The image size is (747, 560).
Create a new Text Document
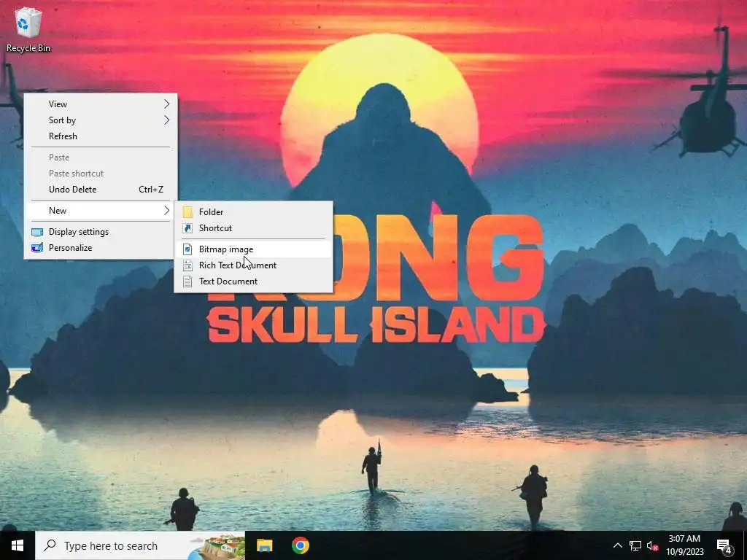coord(253,281)
